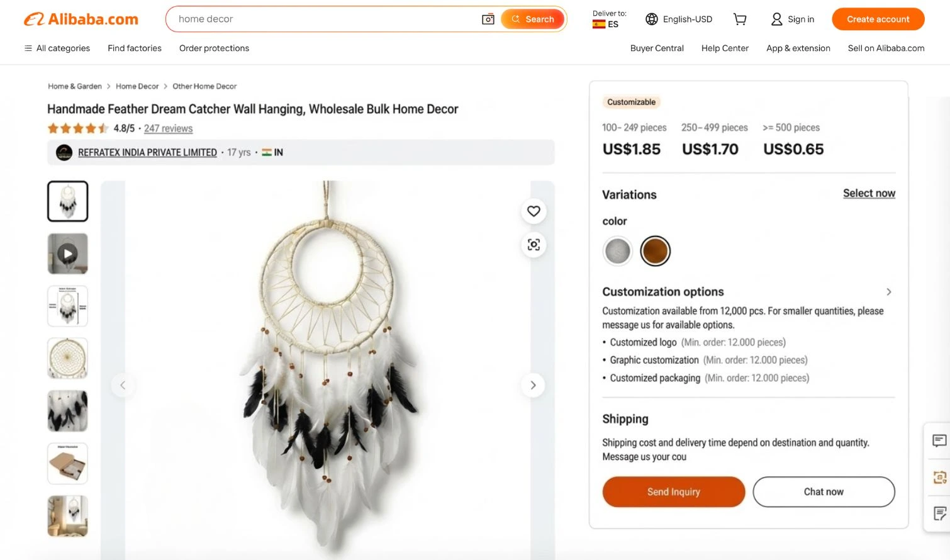This screenshot has width=950, height=560.
Task: Click the camera image search icon
Action: [x=488, y=20]
